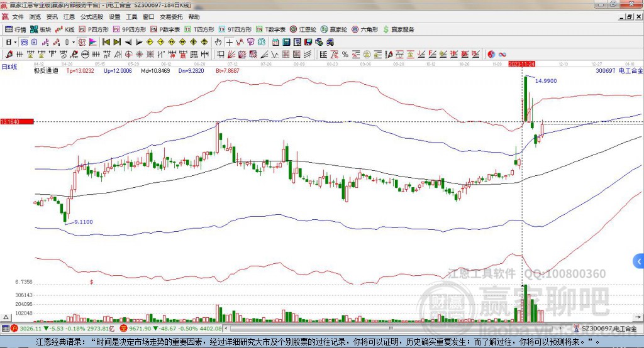
Task: Click the horizontal scrollbar thumb
Action: [391, 329]
